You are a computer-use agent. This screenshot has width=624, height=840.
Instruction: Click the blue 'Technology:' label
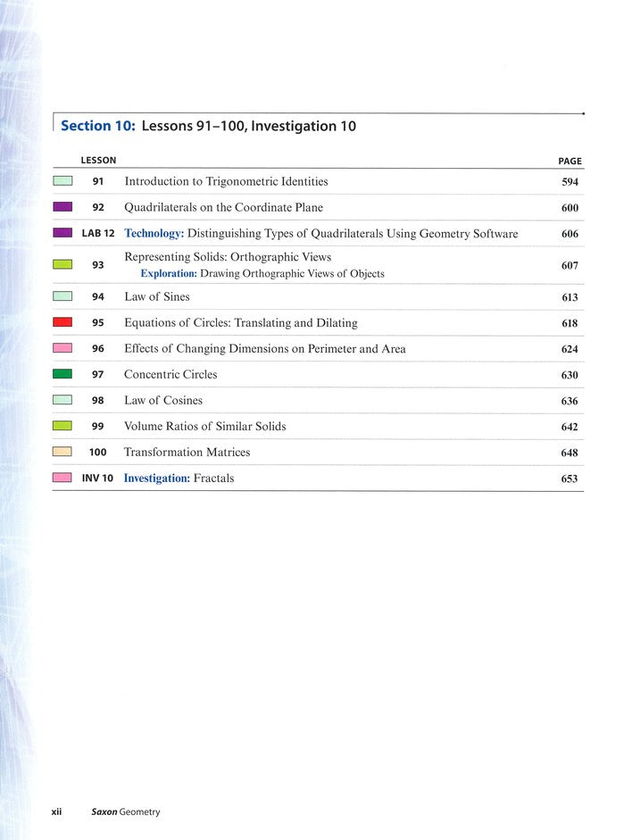[x=154, y=234]
